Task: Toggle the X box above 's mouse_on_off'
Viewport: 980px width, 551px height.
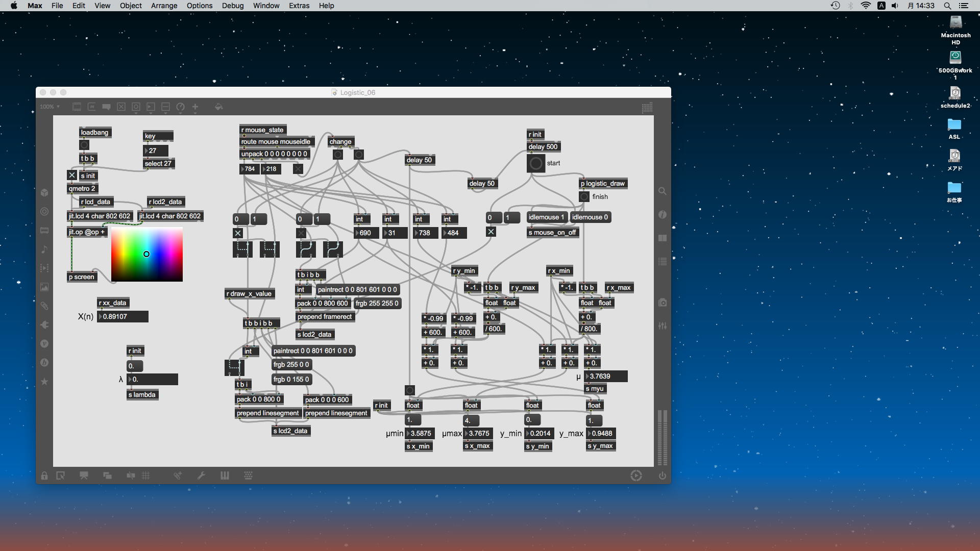Action: coord(491,232)
